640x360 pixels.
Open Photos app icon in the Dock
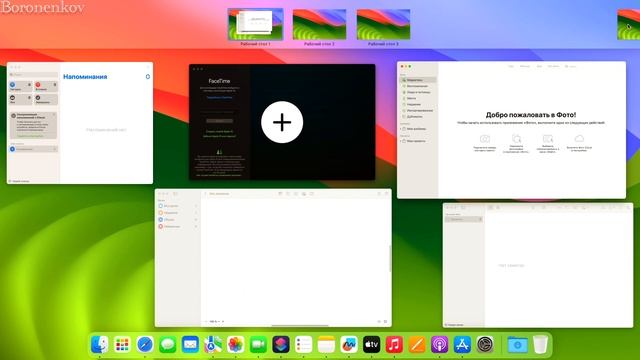click(x=236, y=345)
